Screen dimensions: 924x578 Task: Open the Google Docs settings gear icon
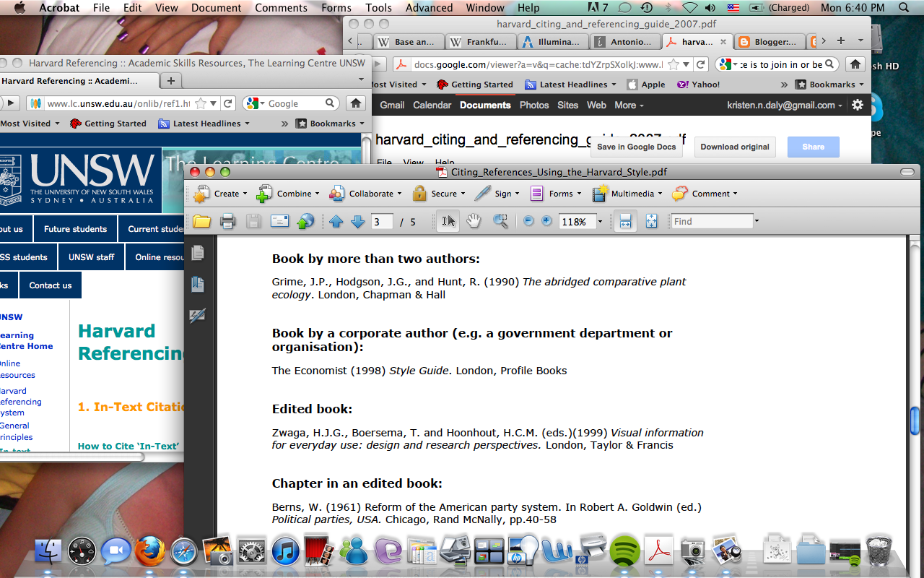pyautogui.click(x=858, y=105)
